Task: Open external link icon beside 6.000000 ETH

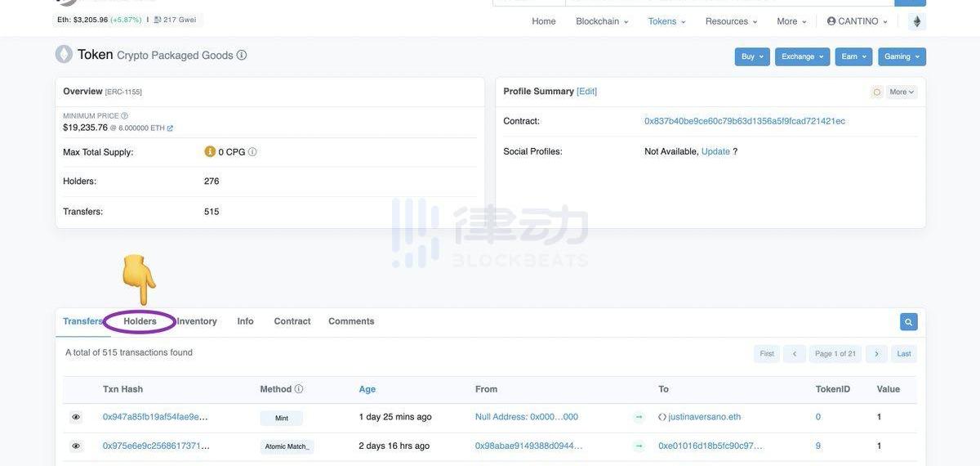Action: click(x=170, y=128)
